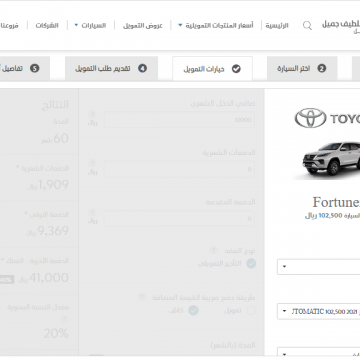The height and width of the screenshot is (360, 360).
Task: Select كاش VAT payment option
Action: 193,311
